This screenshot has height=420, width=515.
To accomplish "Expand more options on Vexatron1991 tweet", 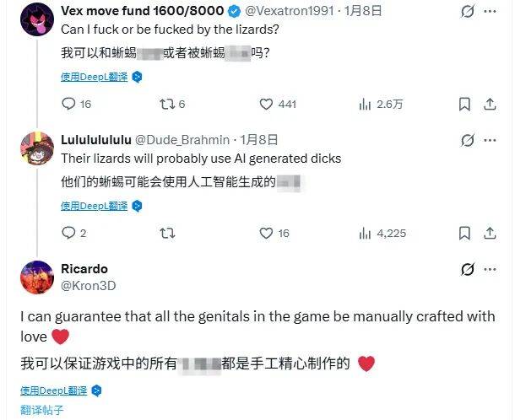I will [490, 12].
